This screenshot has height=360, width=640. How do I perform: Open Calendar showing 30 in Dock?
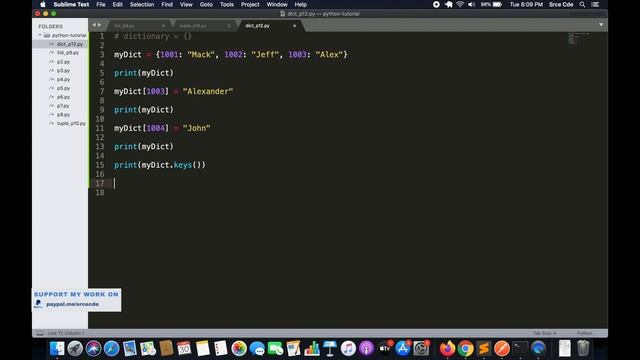[x=184, y=349]
